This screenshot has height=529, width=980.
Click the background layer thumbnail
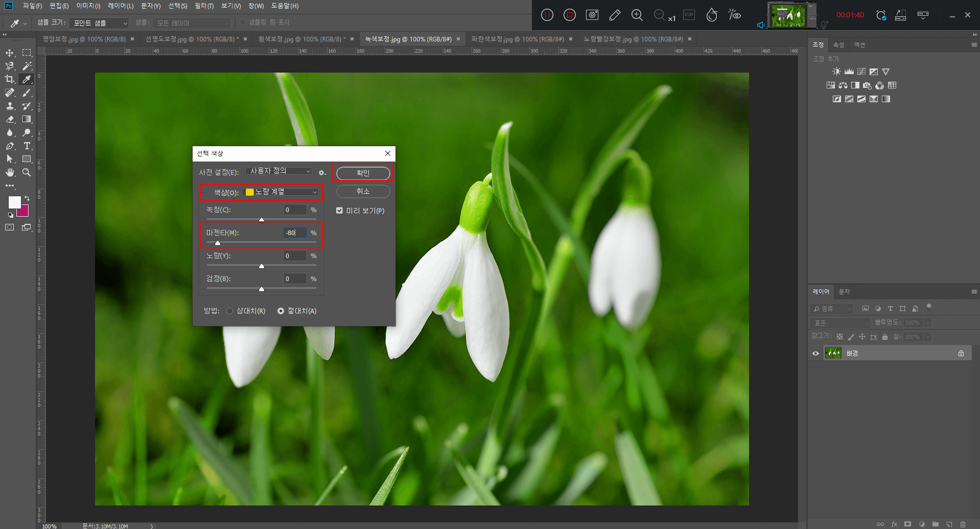(833, 353)
